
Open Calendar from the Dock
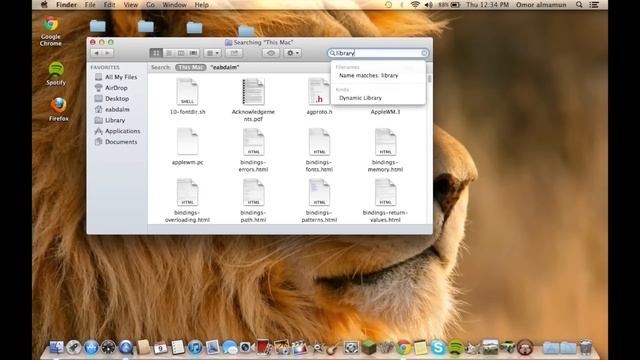pyautogui.click(x=160, y=347)
